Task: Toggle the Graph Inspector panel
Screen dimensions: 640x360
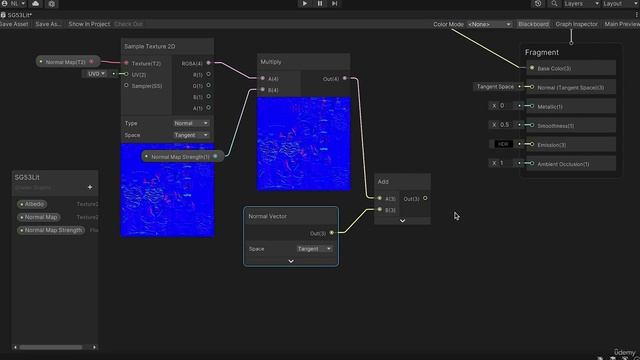Action: pos(576,24)
